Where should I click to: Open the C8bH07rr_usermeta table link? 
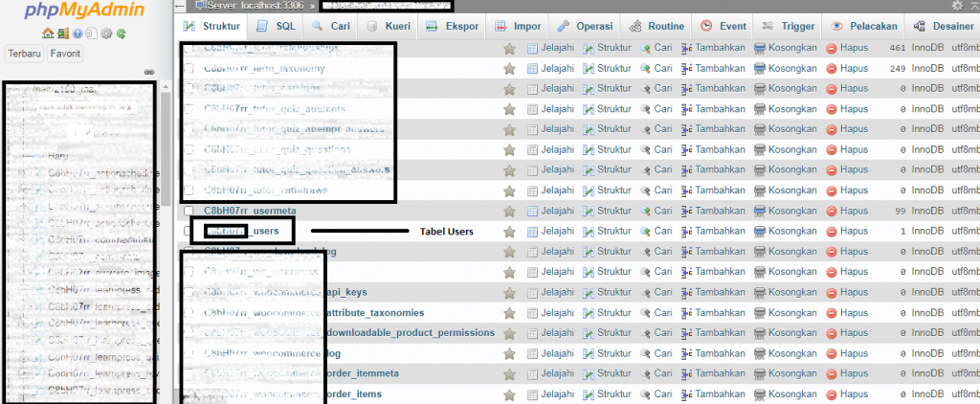click(x=250, y=212)
